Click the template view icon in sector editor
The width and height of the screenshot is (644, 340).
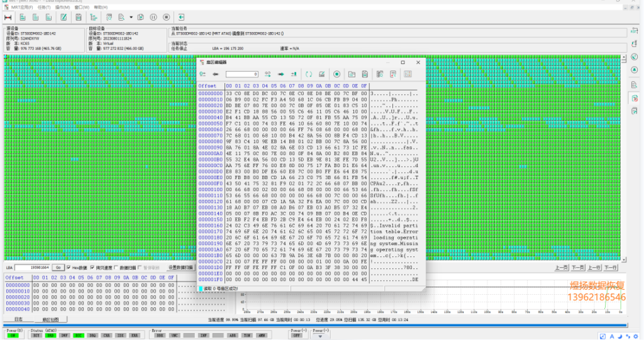[x=380, y=74]
